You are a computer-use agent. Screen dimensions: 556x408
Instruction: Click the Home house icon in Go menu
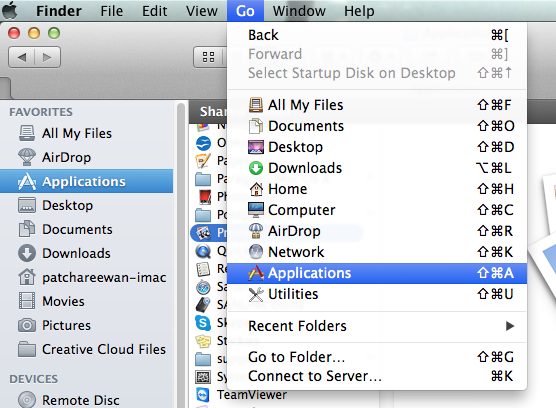pos(256,189)
